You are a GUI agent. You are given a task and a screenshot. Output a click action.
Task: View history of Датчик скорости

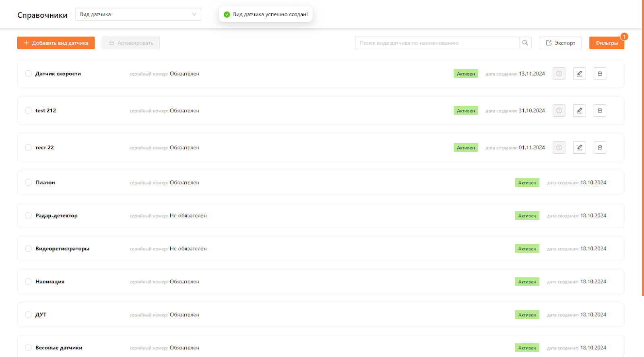559,74
